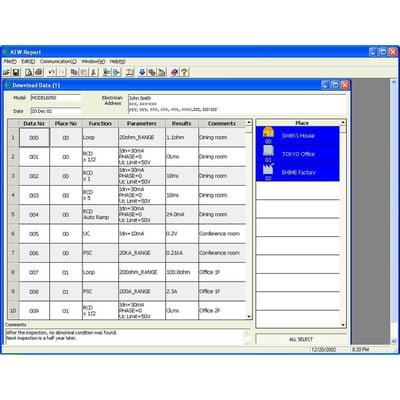
Task: Click the yellow question mark help icon
Action: coord(185,72)
